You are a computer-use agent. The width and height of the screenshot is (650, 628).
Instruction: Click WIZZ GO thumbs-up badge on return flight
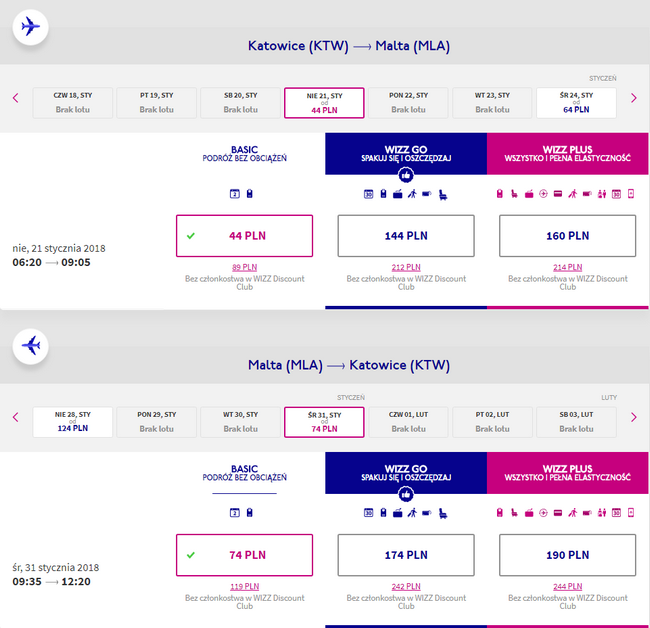406,494
